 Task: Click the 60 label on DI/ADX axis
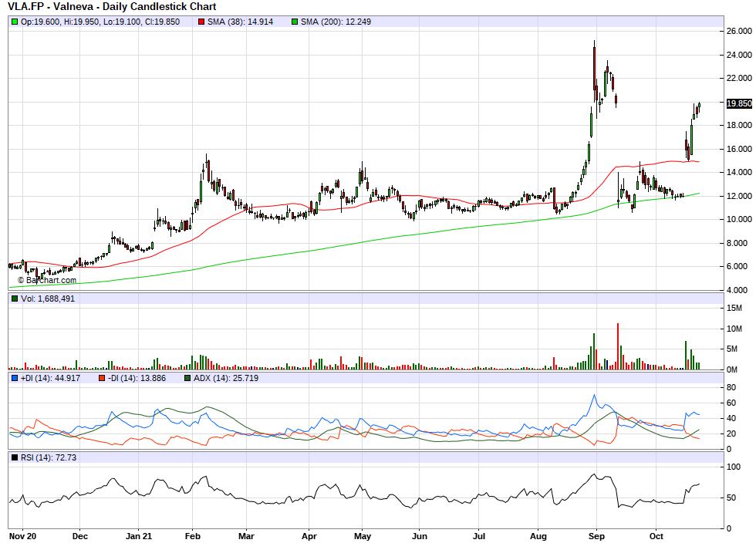click(x=731, y=403)
